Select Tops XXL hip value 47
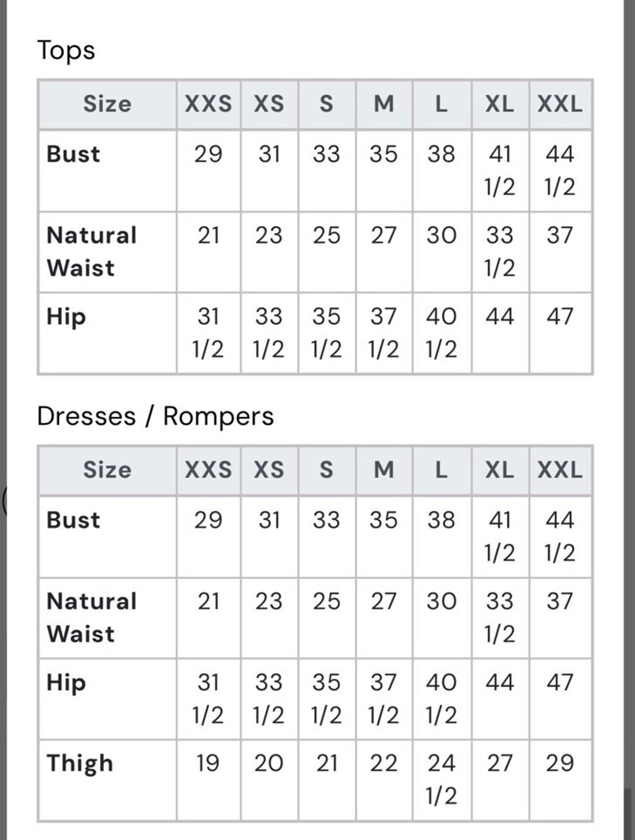The width and height of the screenshot is (635, 840). point(560,317)
